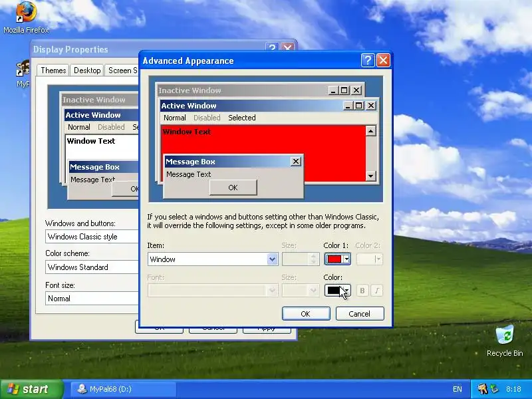
Task: Click Message Box title in Display Properties preview
Action: pyautogui.click(x=94, y=167)
